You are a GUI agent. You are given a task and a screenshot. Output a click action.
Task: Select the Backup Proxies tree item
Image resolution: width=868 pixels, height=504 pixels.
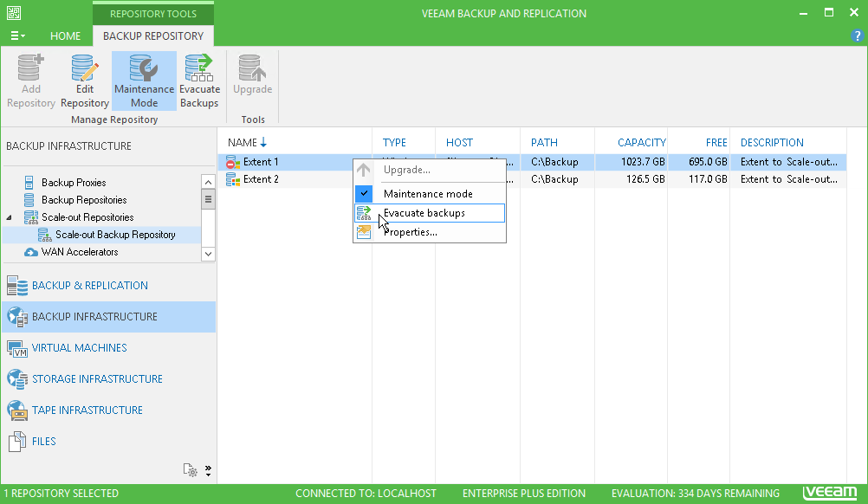[74, 183]
